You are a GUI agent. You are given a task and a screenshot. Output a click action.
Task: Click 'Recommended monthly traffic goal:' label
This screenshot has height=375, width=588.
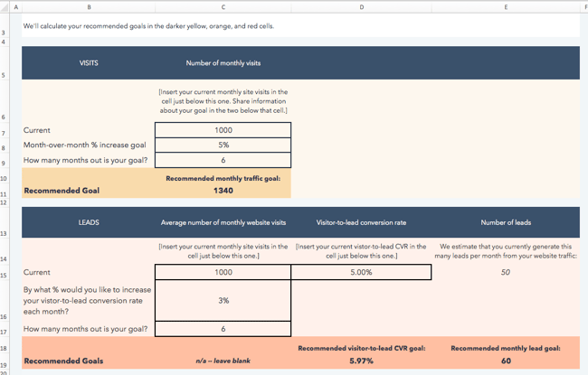223,179
